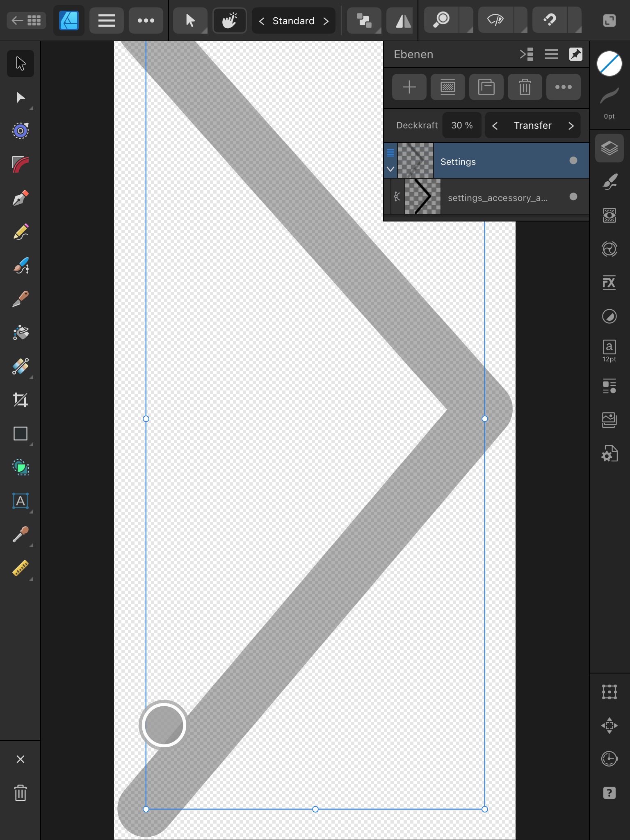Select the Rectangle shape tool
The height and width of the screenshot is (840, 630).
[21, 434]
